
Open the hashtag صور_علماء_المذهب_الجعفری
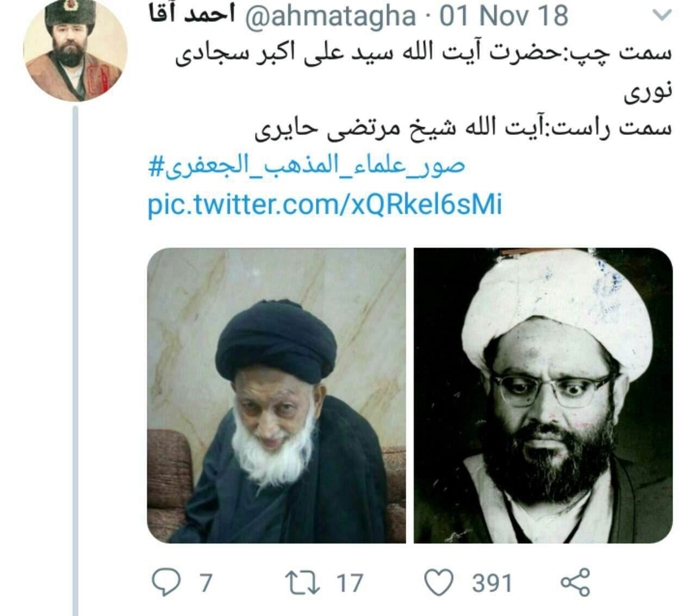click(307, 166)
